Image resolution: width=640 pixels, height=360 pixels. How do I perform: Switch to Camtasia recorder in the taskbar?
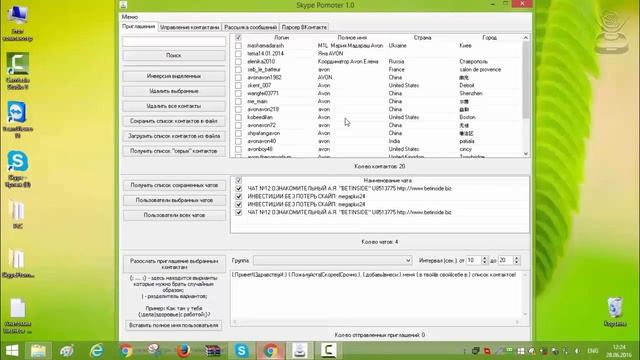pyautogui.click(x=329, y=351)
